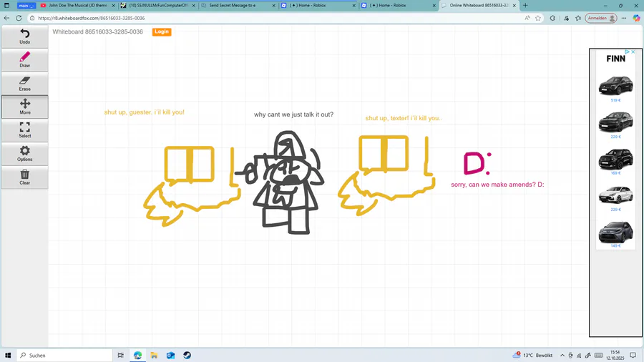Click the site info icon in address bar
Viewport: 644px width, 362px height.
pos(32,18)
